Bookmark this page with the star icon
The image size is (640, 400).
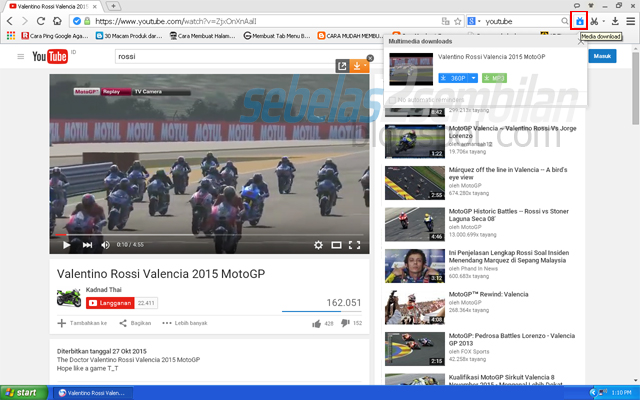[458, 21]
